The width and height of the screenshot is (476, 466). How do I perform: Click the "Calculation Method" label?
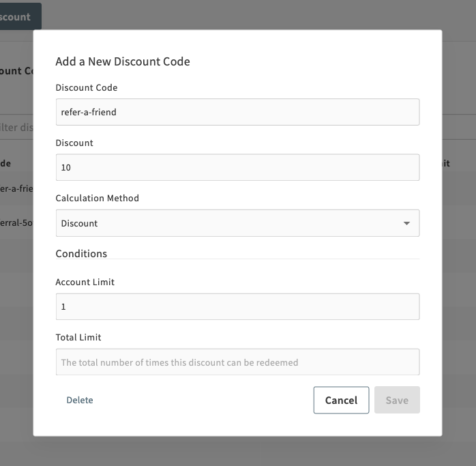coord(97,199)
